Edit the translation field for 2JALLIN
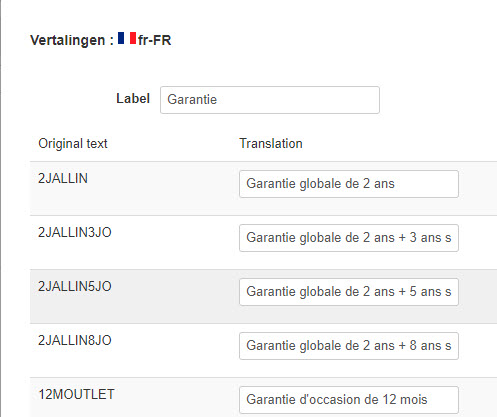Image resolution: width=497 pixels, height=417 pixels. coord(349,184)
